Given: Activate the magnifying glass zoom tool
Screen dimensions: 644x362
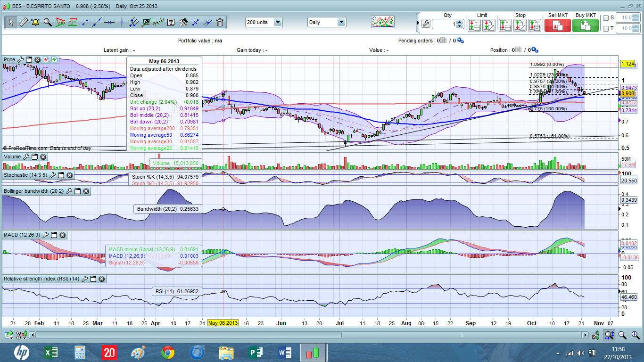Looking at the screenshot, I should click(x=48, y=22).
